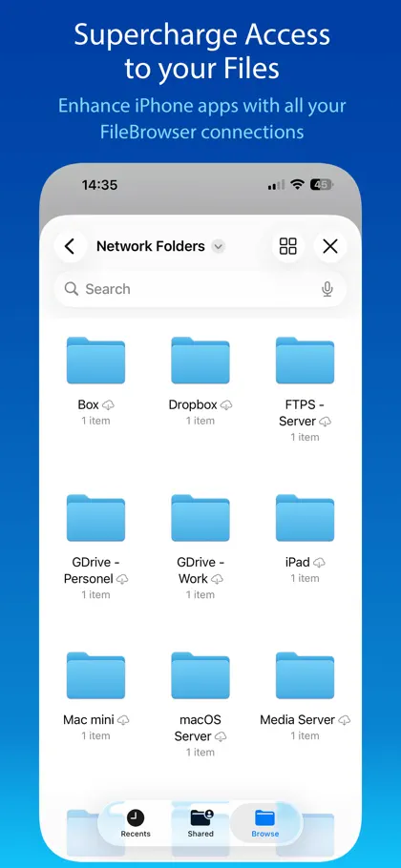Click '1 item' under Dropbox
Image resolution: width=401 pixels, height=868 pixels.
point(200,421)
